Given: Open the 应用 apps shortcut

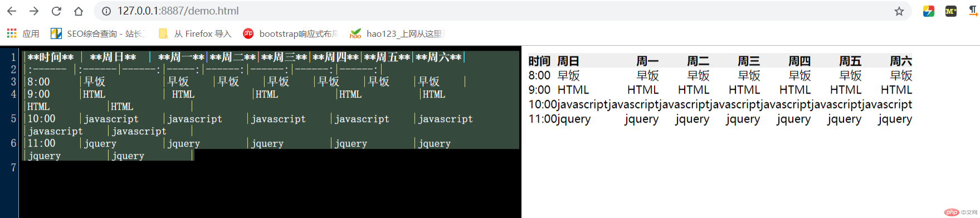Looking at the screenshot, I should coord(23,33).
